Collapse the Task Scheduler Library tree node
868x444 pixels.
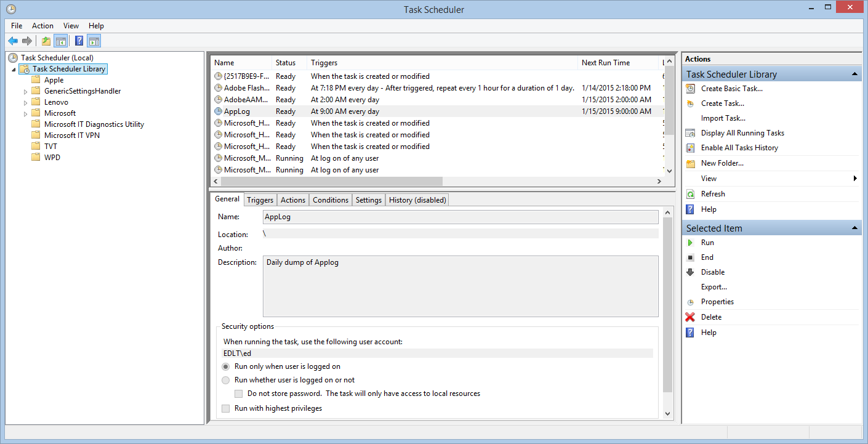pyautogui.click(x=14, y=70)
